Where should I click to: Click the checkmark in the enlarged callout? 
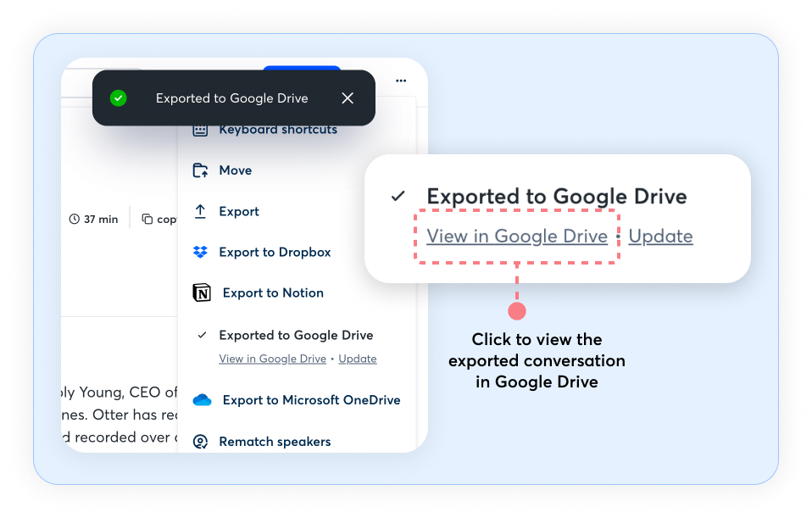tap(398, 197)
